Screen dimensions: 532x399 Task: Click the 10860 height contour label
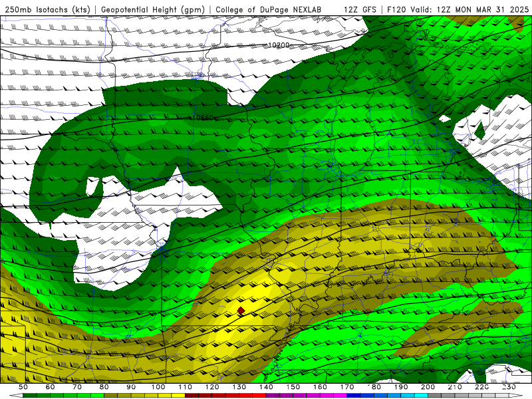click(x=203, y=118)
